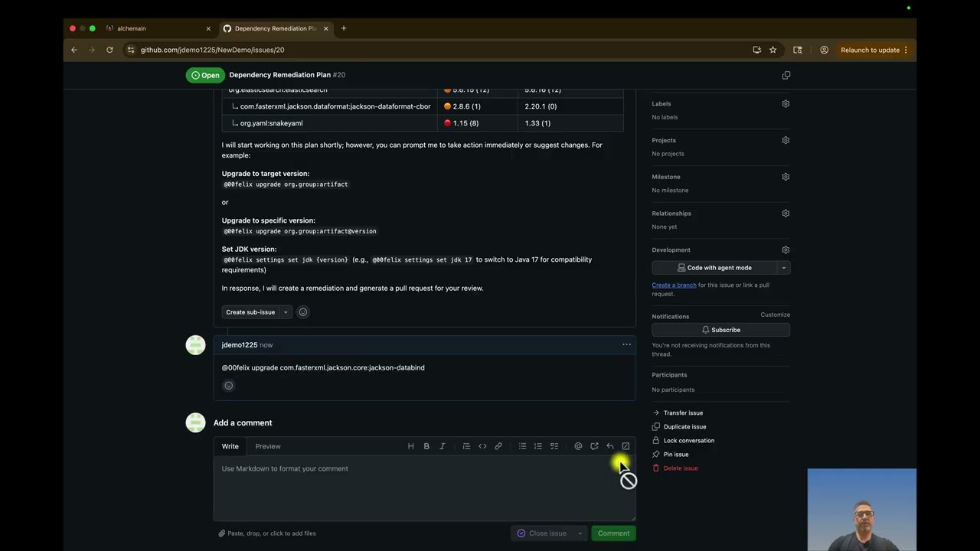Switch to the Preview tab
This screenshot has height=551, width=980.
tap(268, 446)
